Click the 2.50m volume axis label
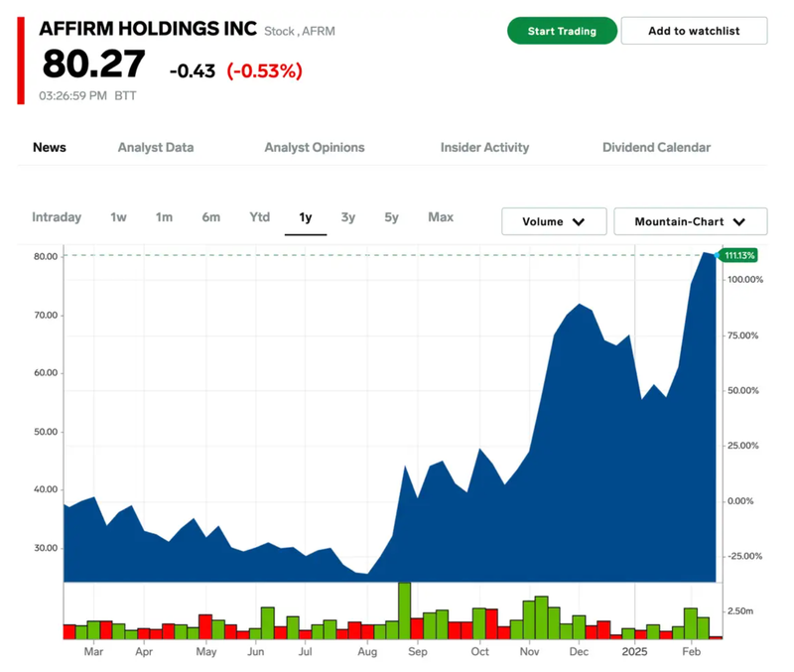 [x=739, y=611]
